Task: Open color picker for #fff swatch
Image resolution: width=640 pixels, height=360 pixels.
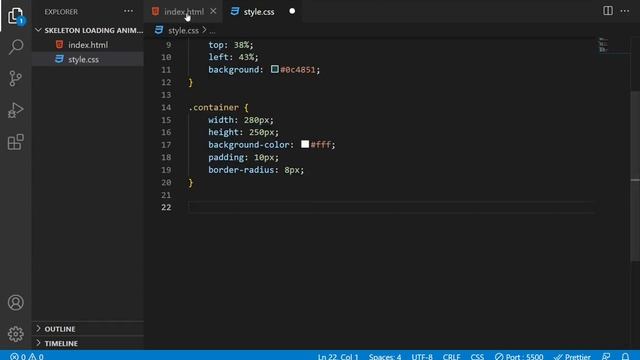Action: [305, 144]
